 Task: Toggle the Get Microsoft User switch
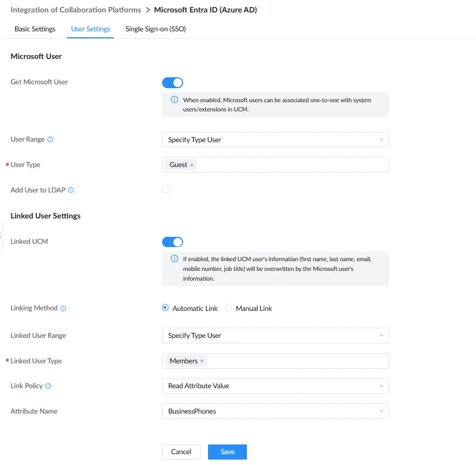172,83
